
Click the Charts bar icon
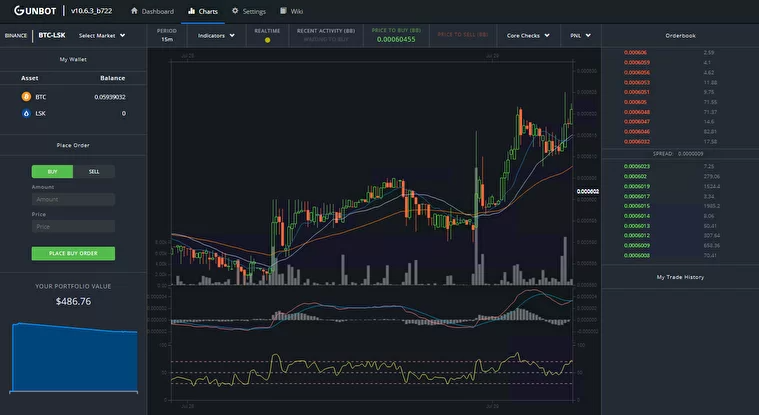(x=191, y=11)
